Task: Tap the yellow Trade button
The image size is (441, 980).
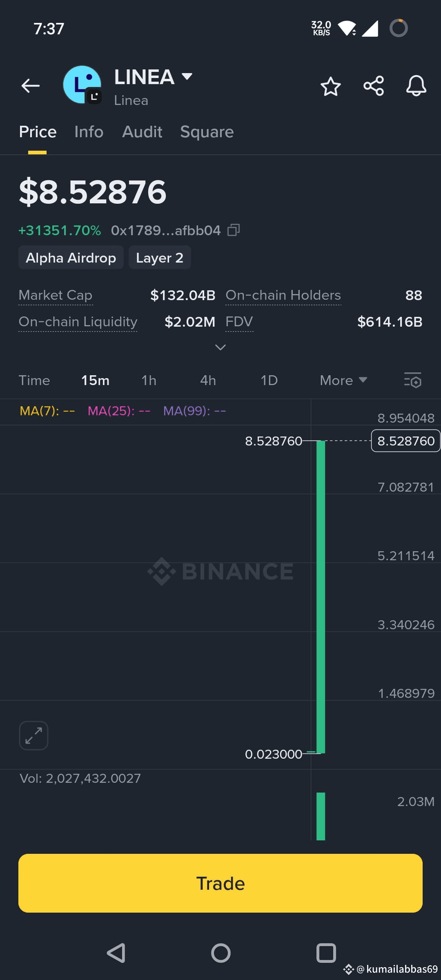Action: coord(220,883)
